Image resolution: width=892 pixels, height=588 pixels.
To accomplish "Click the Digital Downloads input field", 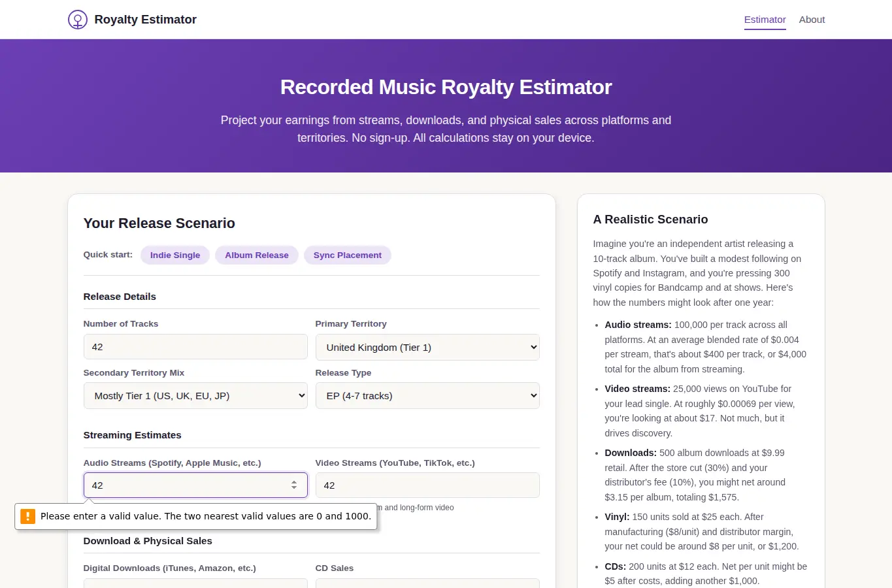I will (195, 583).
